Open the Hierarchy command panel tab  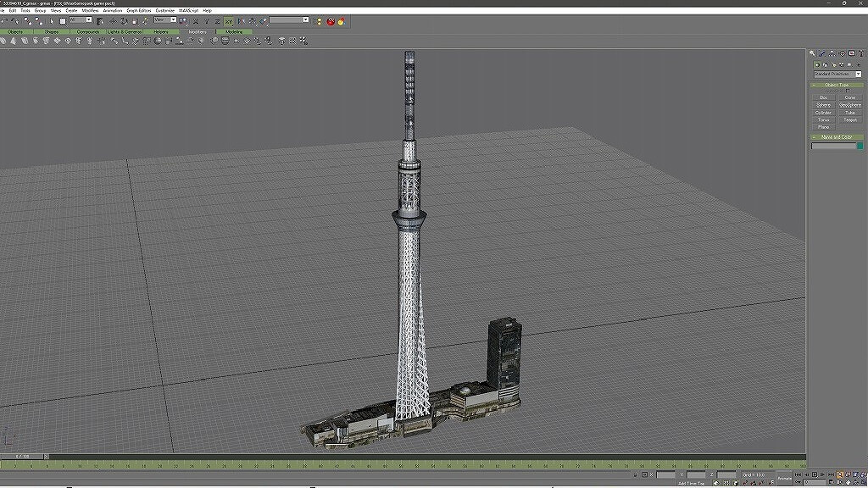click(832, 53)
